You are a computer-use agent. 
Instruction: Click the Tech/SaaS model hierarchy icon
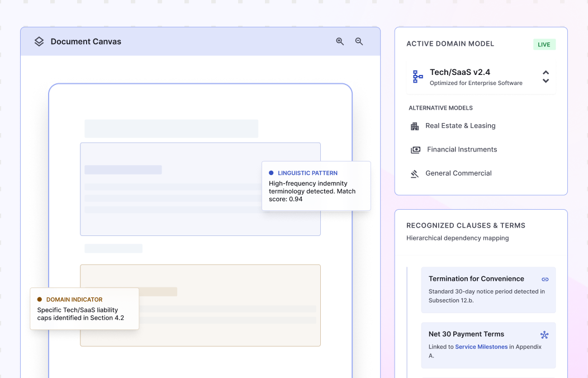coord(418,77)
